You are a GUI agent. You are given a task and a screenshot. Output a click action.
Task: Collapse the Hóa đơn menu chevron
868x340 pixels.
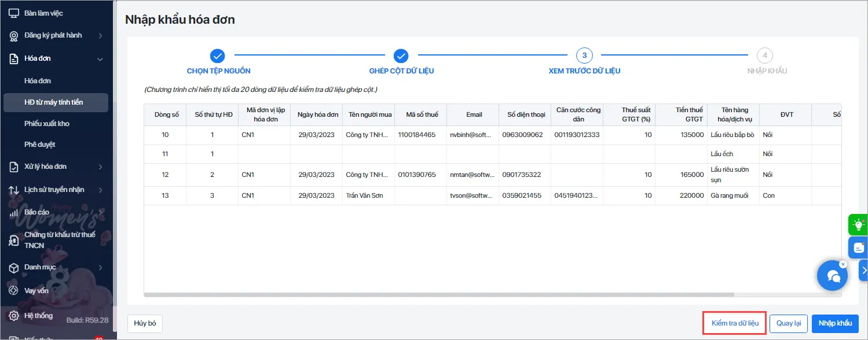(x=100, y=59)
